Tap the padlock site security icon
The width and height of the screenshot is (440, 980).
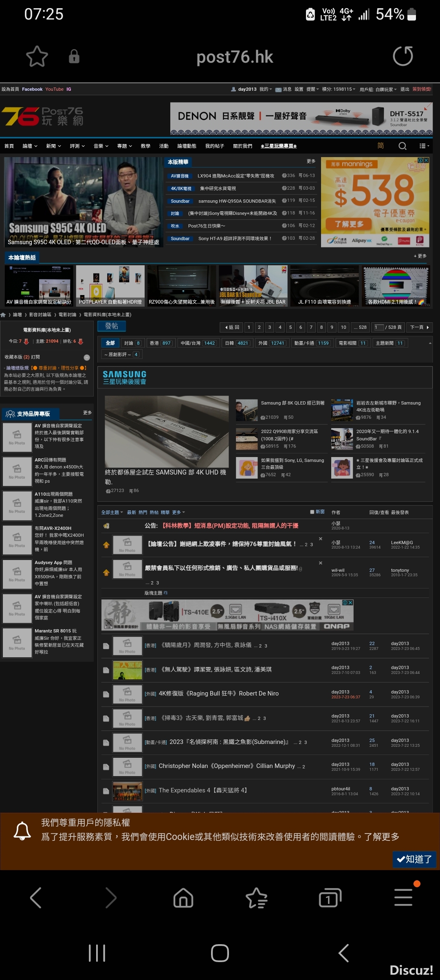pos(74,56)
